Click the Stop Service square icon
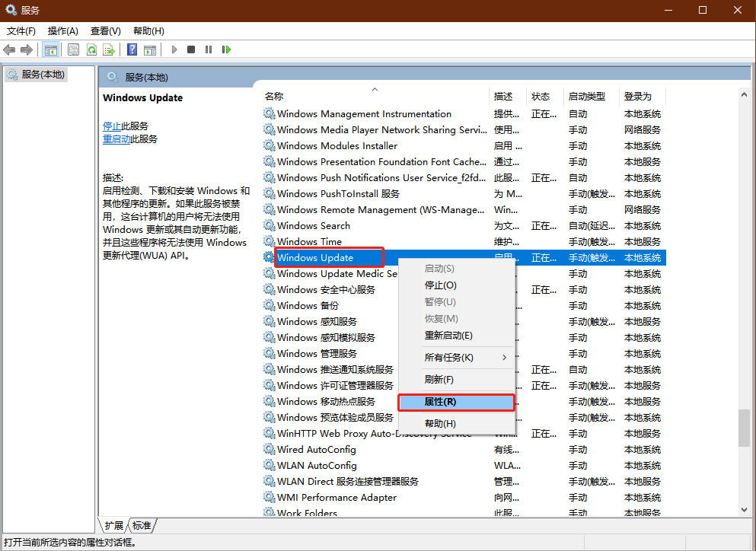Screen dimensions: 756x551 point(191,49)
